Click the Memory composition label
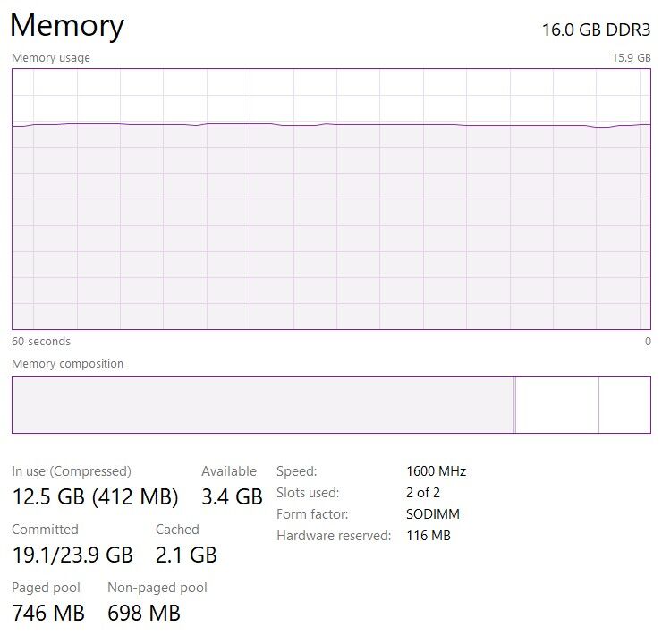Screen dimensions: 662x644 pos(68,364)
